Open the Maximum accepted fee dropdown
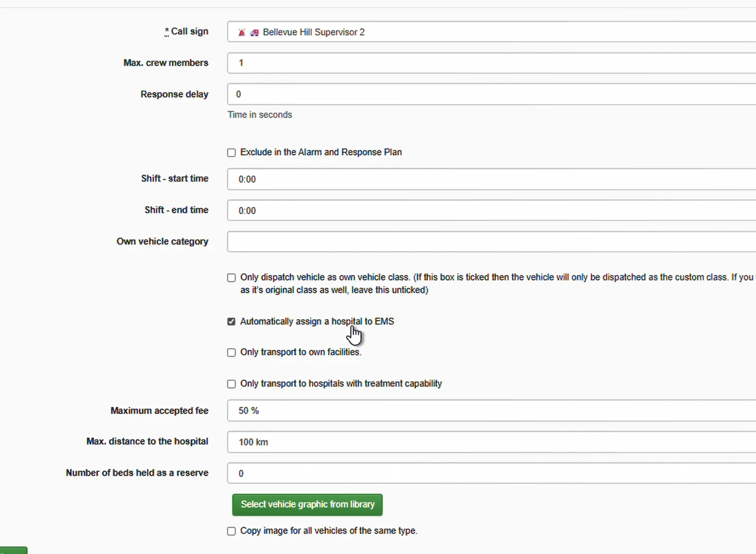 (492, 410)
